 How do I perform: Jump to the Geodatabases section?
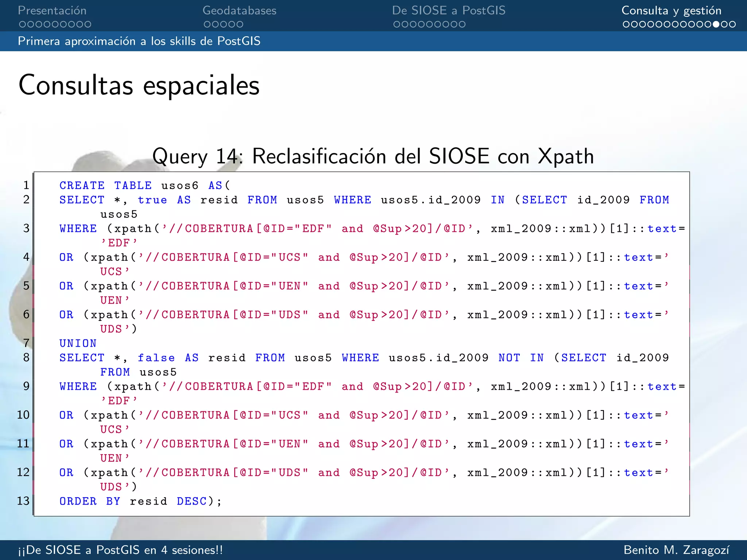(x=239, y=11)
